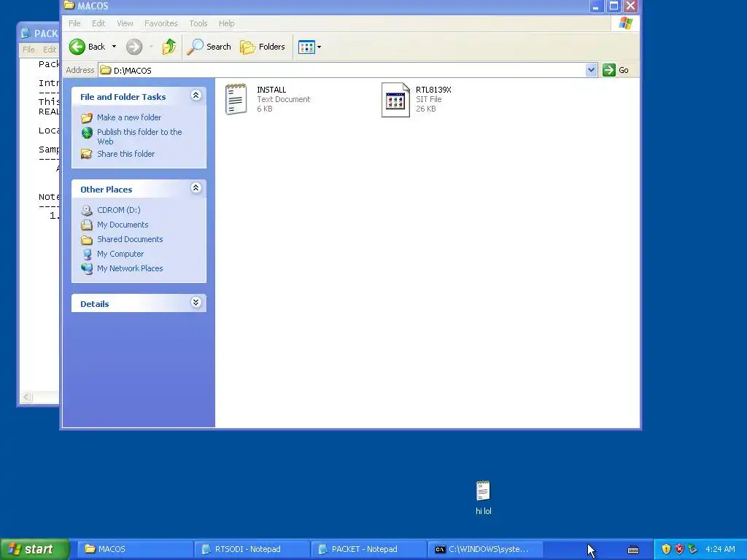Open the Views icon dropdown
The image size is (747, 560).
(309, 47)
